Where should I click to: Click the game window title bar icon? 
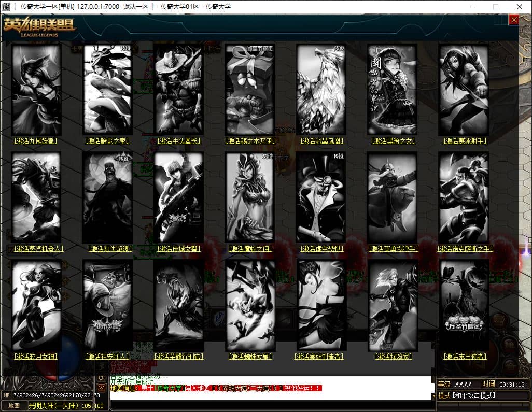tap(6, 6)
